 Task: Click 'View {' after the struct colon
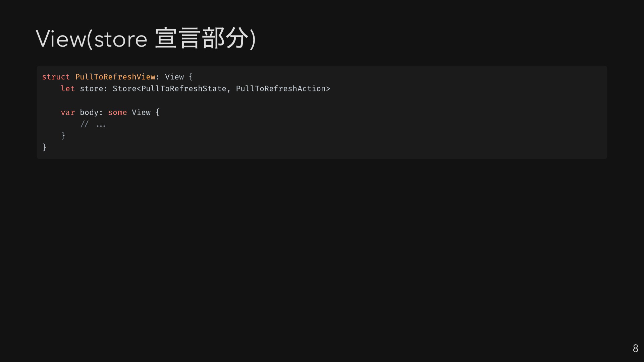click(179, 77)
